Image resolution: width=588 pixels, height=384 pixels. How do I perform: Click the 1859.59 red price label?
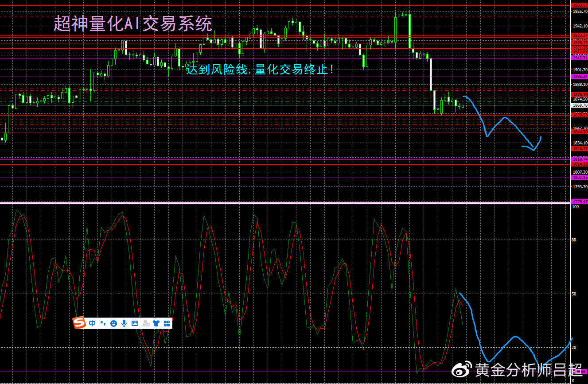(580, 115)
